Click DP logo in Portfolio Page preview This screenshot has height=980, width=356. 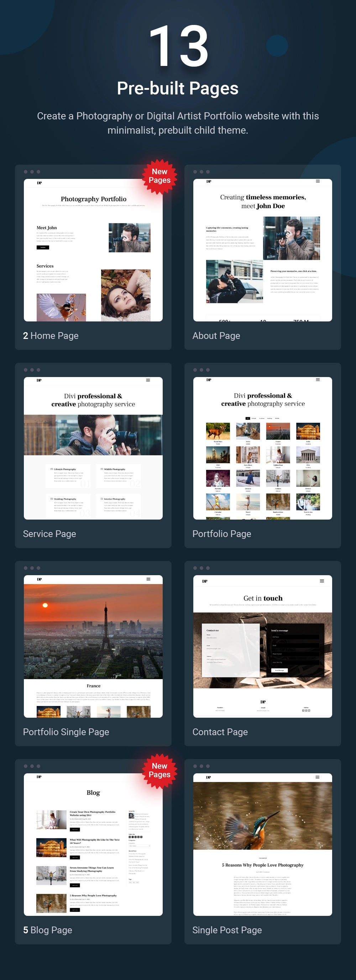[209, 380]
